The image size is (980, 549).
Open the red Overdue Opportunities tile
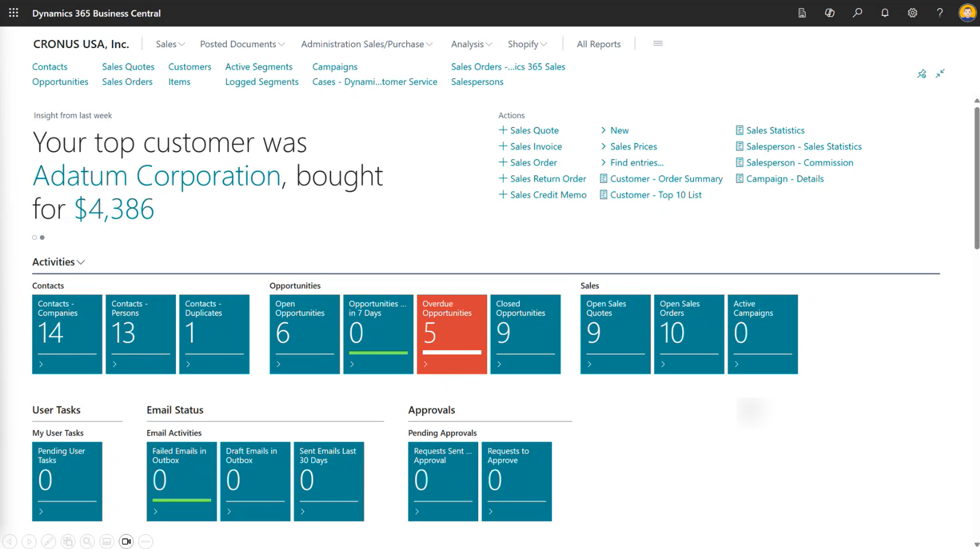451,334
